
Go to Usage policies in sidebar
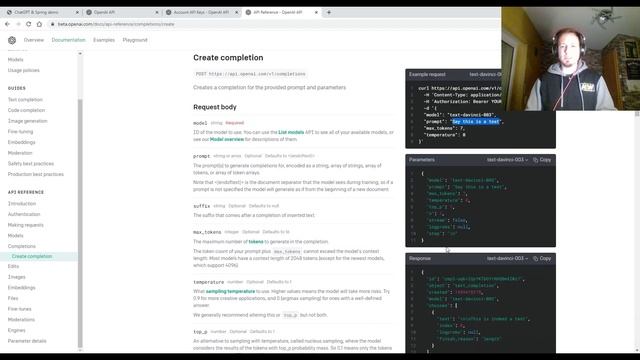click(x=24, y=70)
